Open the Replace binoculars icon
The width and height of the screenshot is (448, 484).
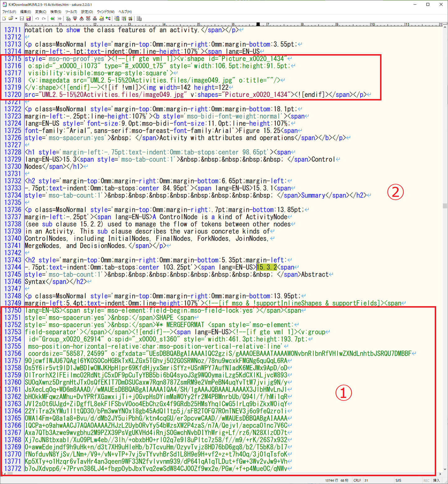[x=88, y=19]
